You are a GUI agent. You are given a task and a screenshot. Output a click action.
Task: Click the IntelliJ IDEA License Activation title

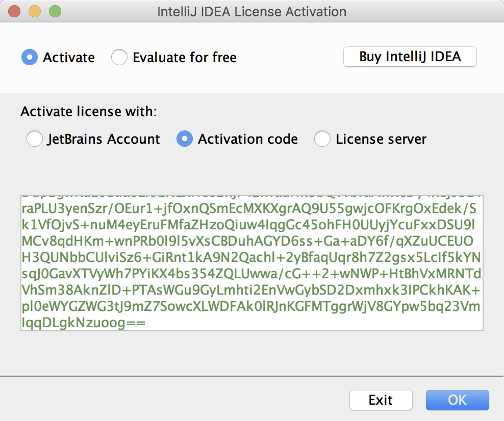point(251,12)
